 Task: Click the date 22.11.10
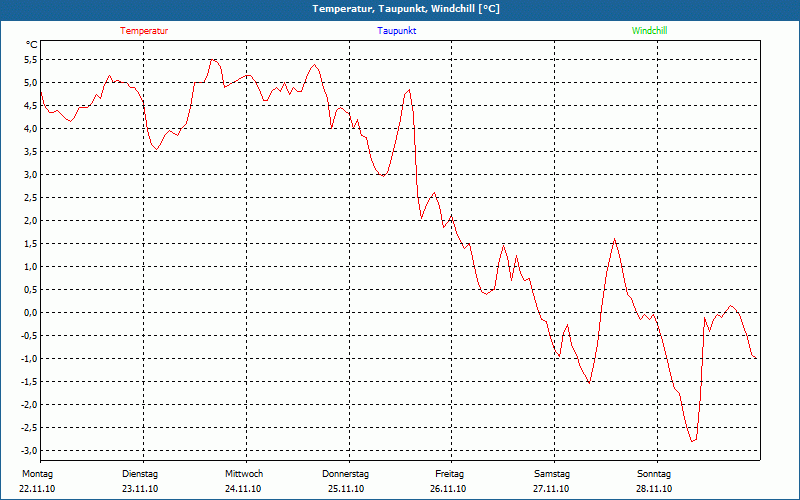pyautogui.click(x=37, y=489)
